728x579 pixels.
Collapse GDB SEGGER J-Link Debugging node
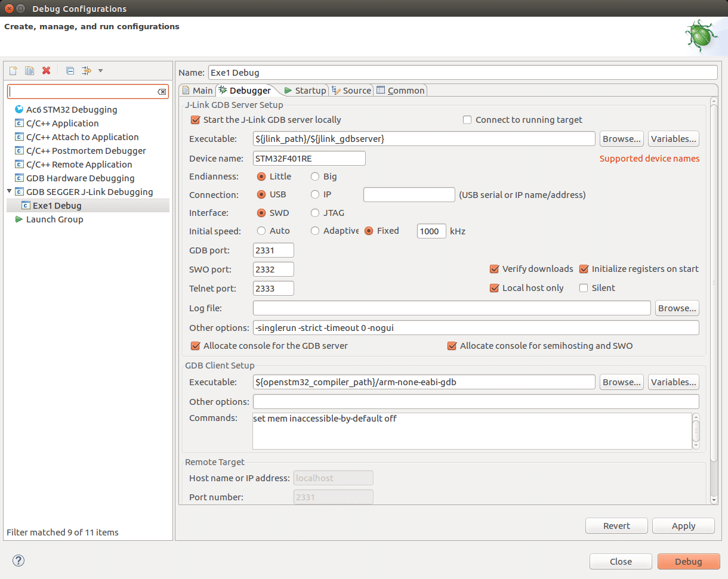(x=9, y=191)
